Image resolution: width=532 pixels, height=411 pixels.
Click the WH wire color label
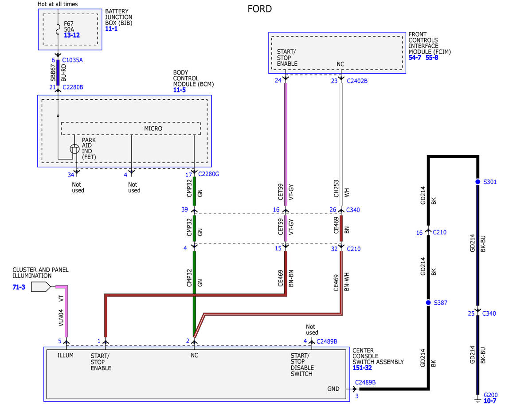[x=347, y=193]
